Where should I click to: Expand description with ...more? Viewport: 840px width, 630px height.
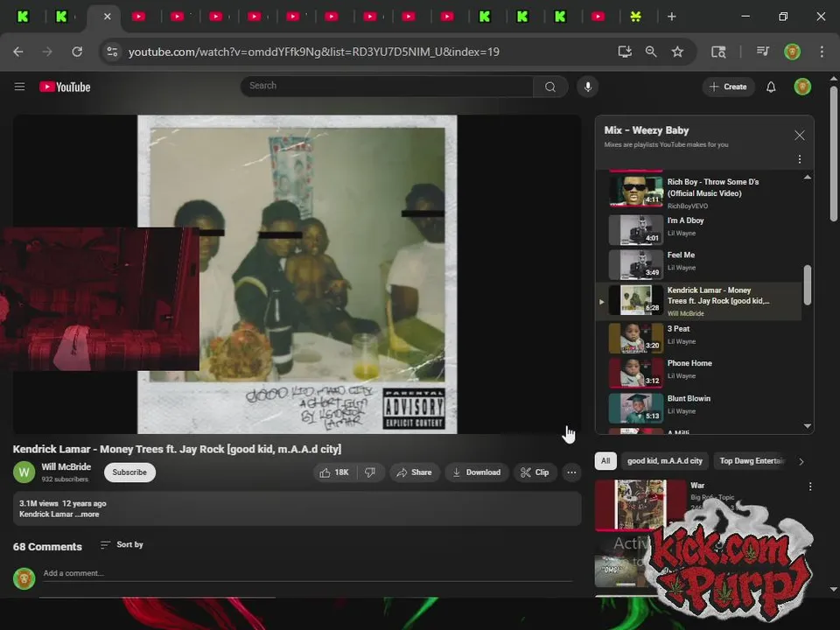point(87,514)
